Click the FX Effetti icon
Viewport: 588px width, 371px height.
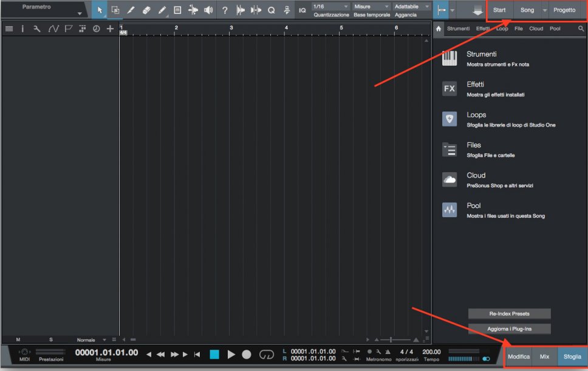coord(450,89)
